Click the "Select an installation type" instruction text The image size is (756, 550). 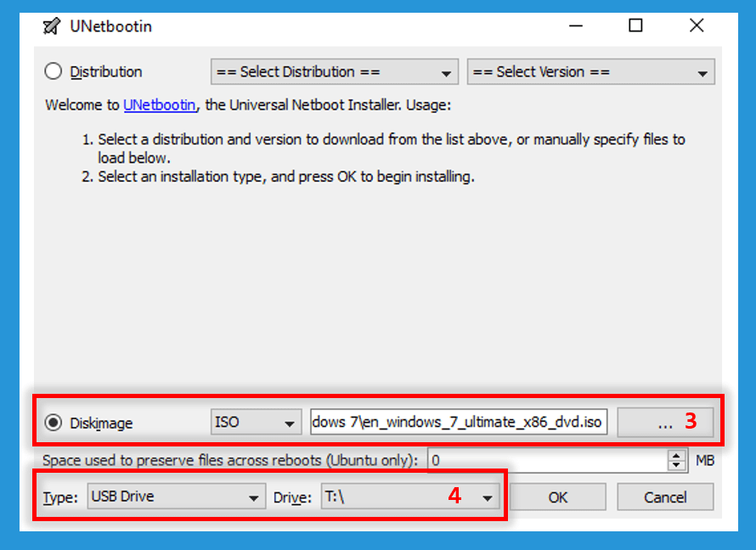(286, 177)
